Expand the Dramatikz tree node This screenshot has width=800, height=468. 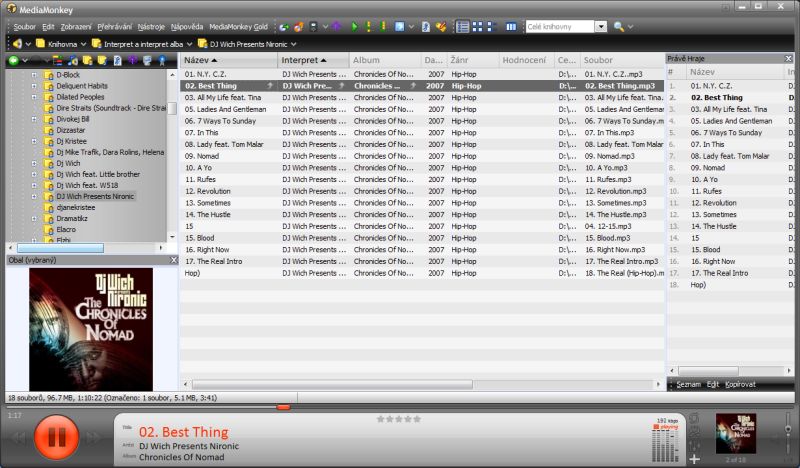(34, 218)
